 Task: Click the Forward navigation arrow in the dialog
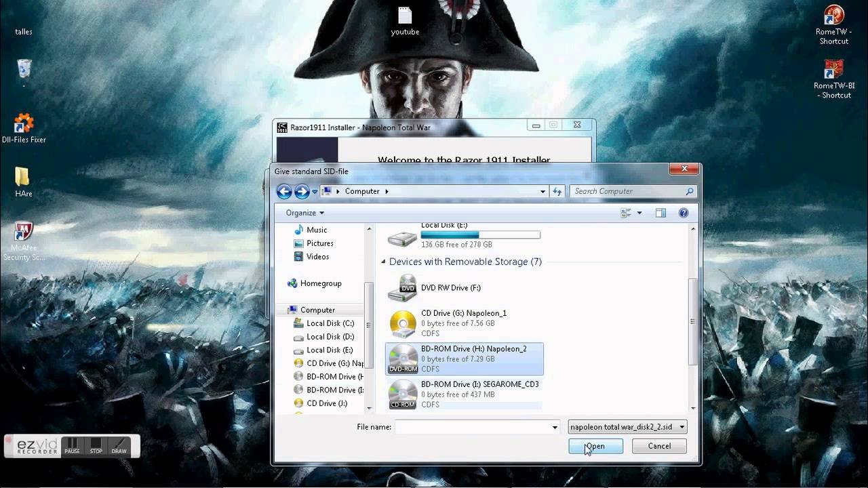[x=302, y=191]
